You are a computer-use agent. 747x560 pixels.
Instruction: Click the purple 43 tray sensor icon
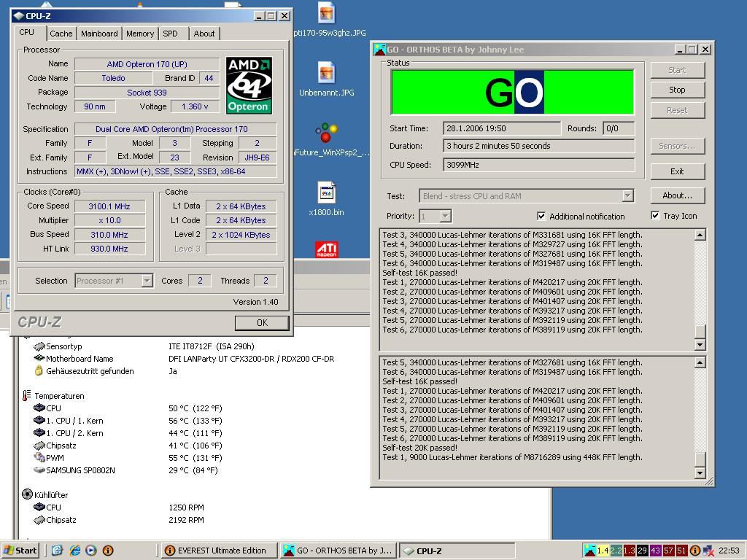tap(655, 551)
